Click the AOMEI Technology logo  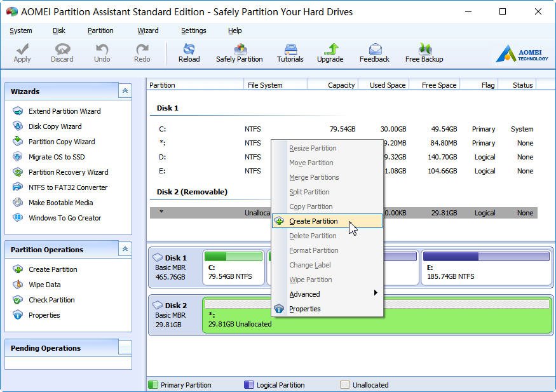click(x=522, y=53)
